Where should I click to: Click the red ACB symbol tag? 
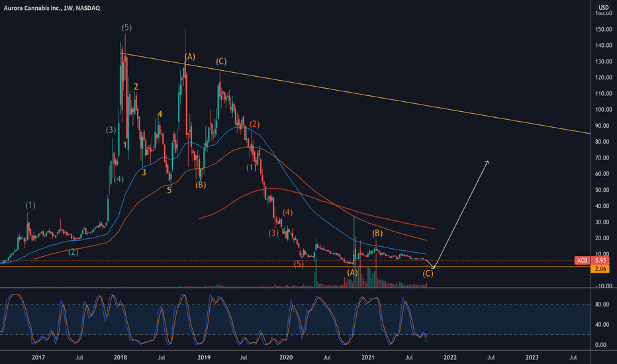point(583,261)
